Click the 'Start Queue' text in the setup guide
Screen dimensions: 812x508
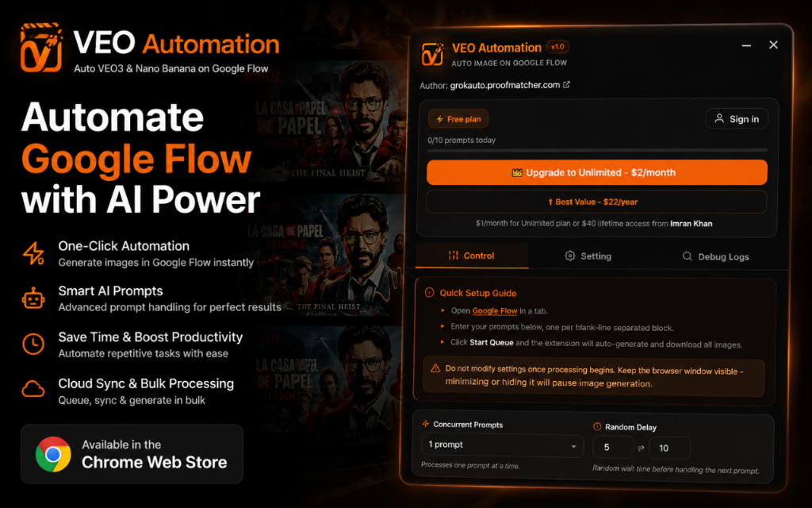pos(492,343)
